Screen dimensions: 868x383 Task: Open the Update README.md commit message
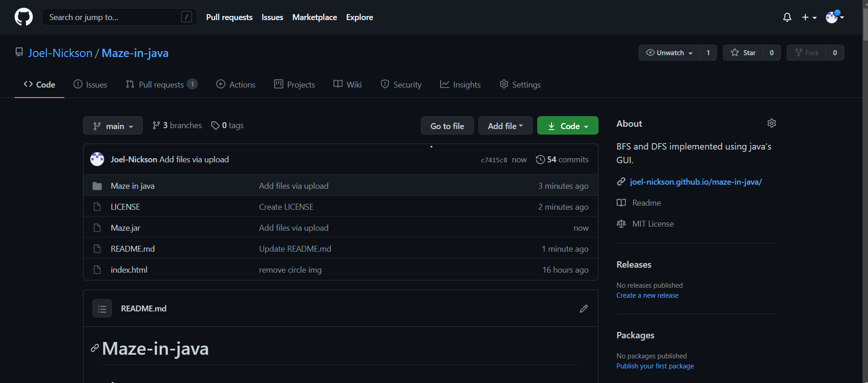tap(295, 249)
